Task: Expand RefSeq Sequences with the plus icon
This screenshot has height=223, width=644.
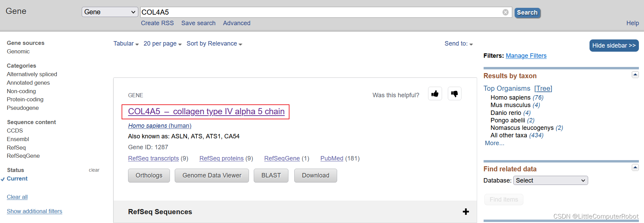Action: [466, 212]
